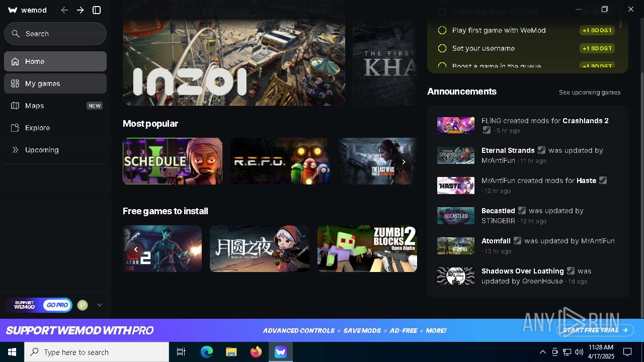The height and width of the screenshot is (362, 644).
Task: Click the main page vertical scrollbar
Action: [x=641, y=196]
